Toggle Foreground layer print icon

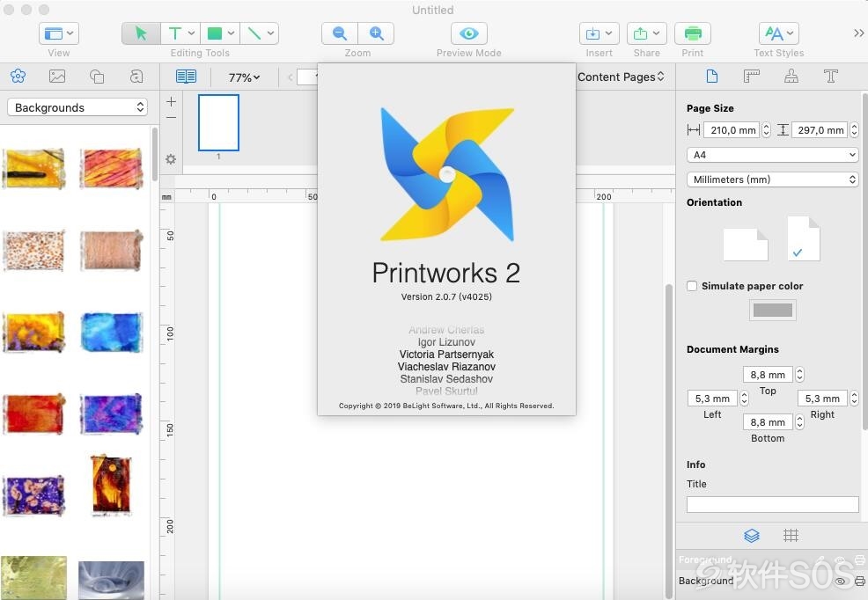(860, 560)
